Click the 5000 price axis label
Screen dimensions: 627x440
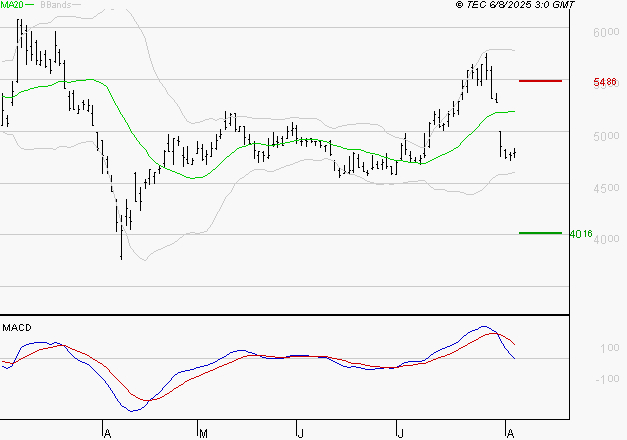(x=606, y=136)
